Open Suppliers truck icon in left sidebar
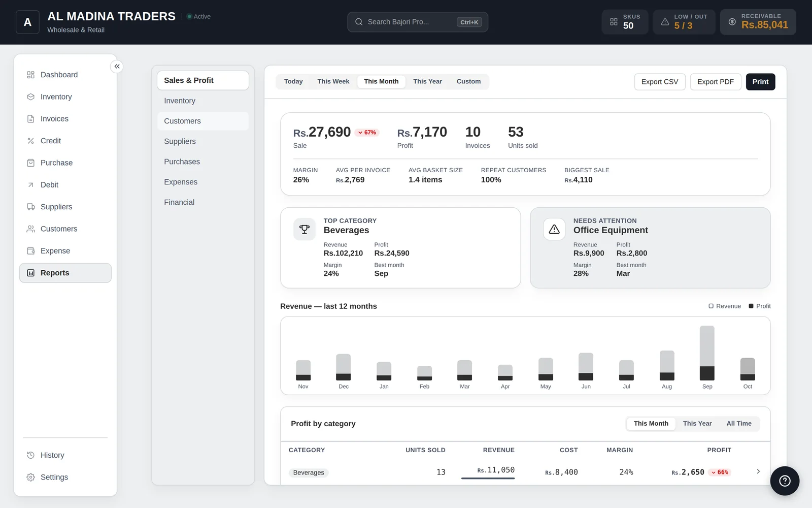Viewport: 812px width, 508px height. [30, 207]
